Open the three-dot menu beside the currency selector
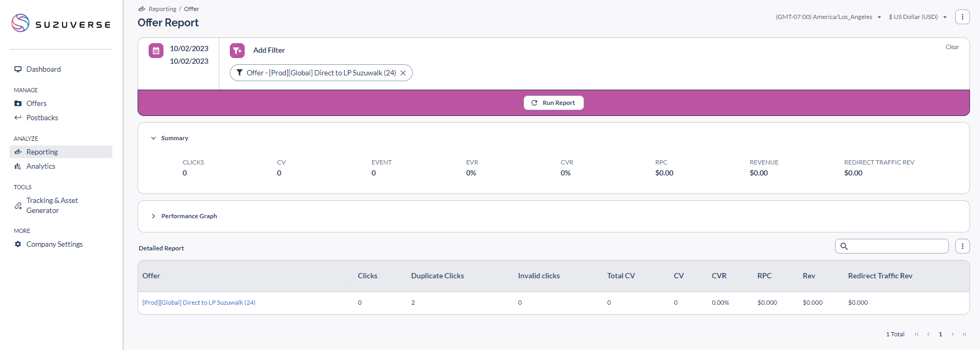Viewport: 980px width, 350px height. 962,17
